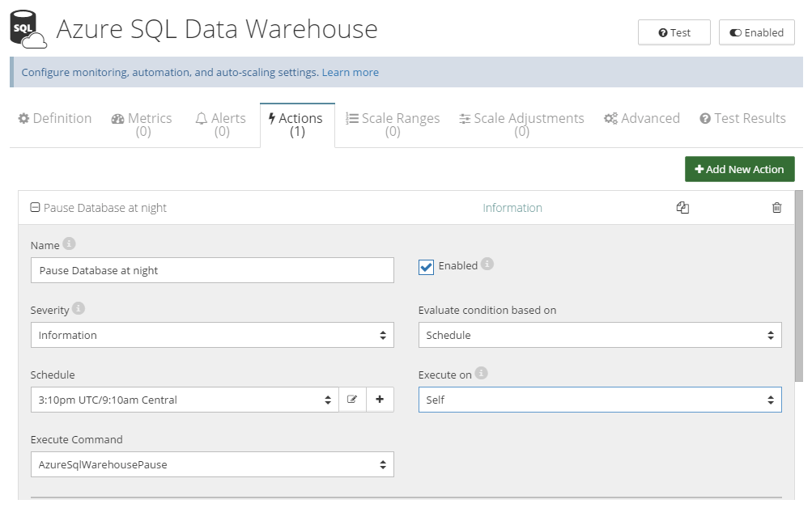Switch to the Alerts tab
This screenshot has height=508, width=812.
(220, 125)
